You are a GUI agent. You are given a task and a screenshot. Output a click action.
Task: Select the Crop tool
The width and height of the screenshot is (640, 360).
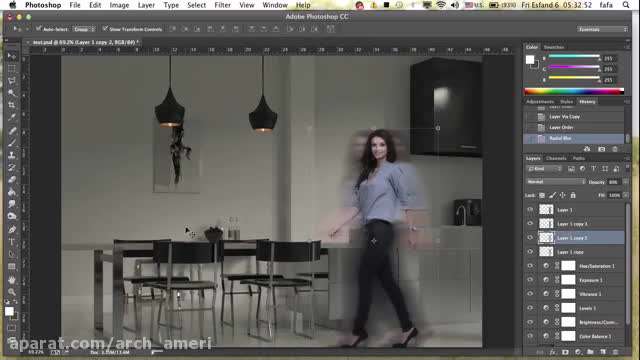pos(12,105)
